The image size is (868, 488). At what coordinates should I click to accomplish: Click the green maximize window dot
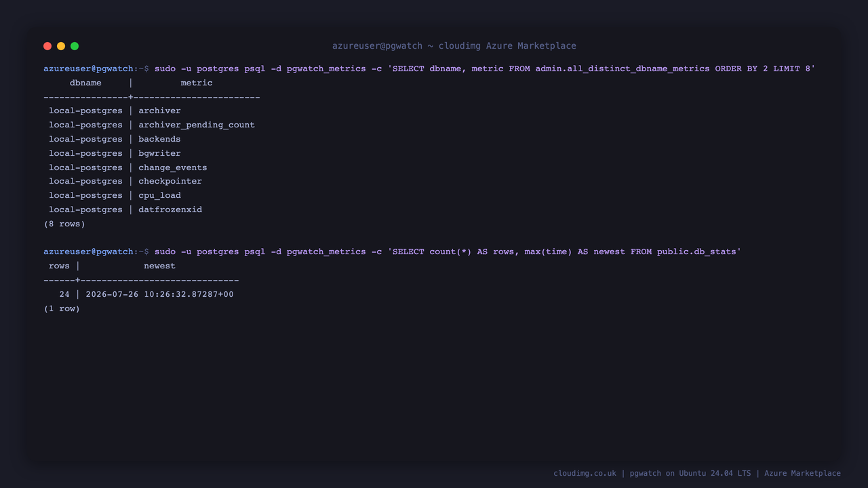75,46
